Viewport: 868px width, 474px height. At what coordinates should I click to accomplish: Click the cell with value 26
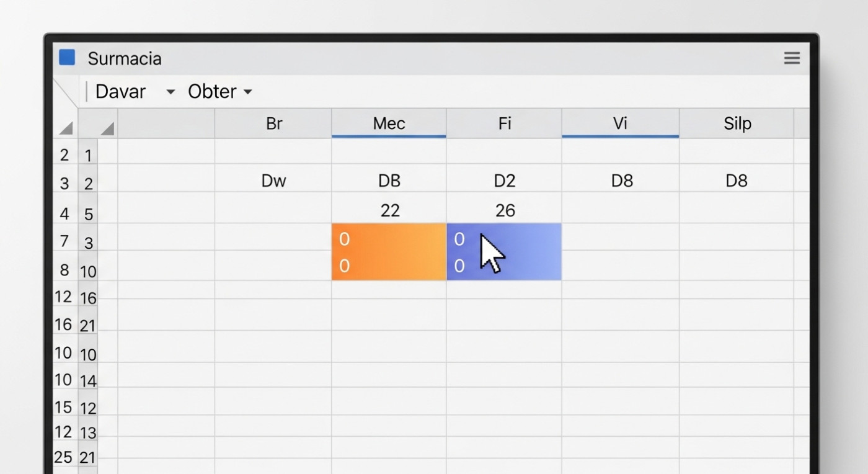click(505, 210)
